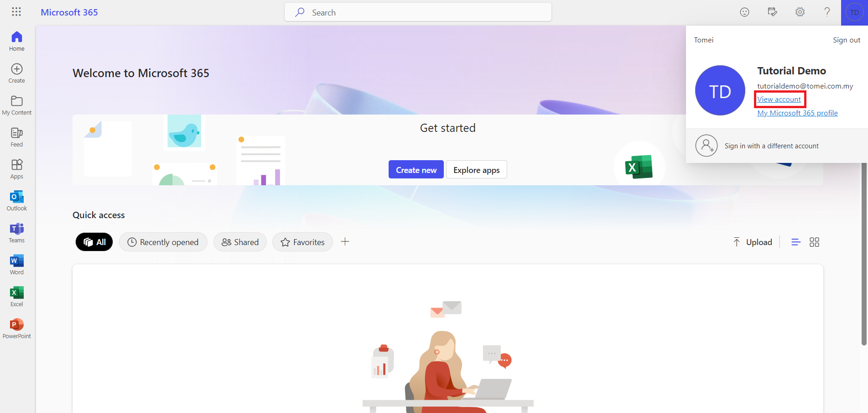Open the TD account manager avatar
Viewport: 868px width, 413px height.
pyautogui.click(x=854, y=12)
